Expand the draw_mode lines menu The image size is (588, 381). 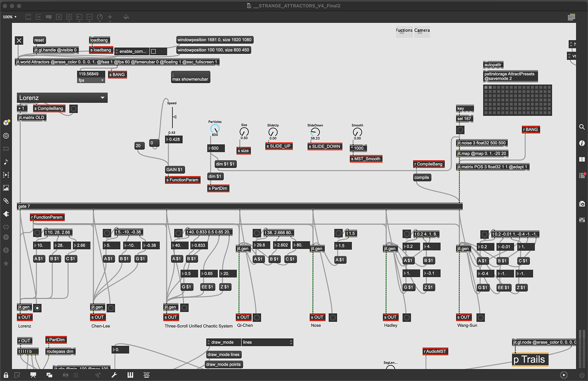(267, 342)
